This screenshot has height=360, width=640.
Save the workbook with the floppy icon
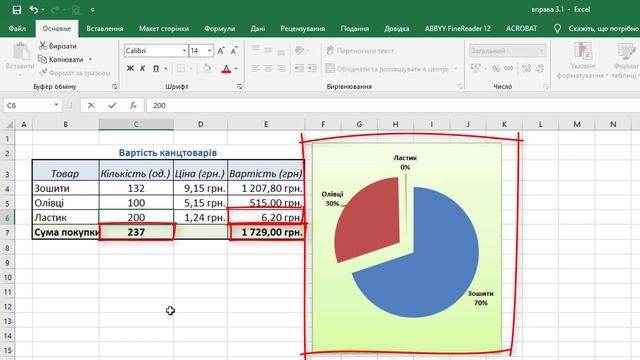pos(17,9)
